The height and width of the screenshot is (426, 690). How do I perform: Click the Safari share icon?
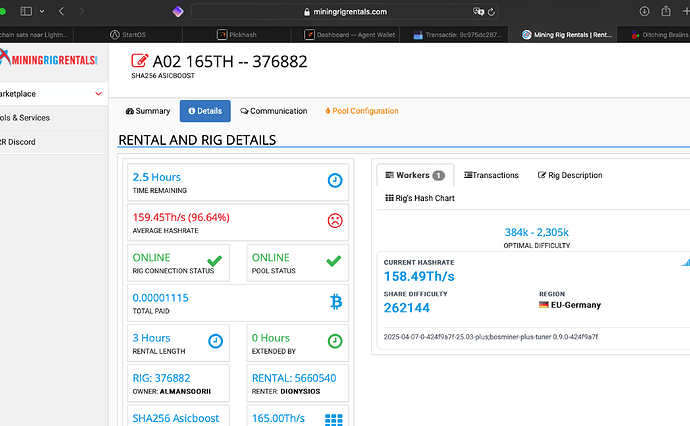click(666, 11)
